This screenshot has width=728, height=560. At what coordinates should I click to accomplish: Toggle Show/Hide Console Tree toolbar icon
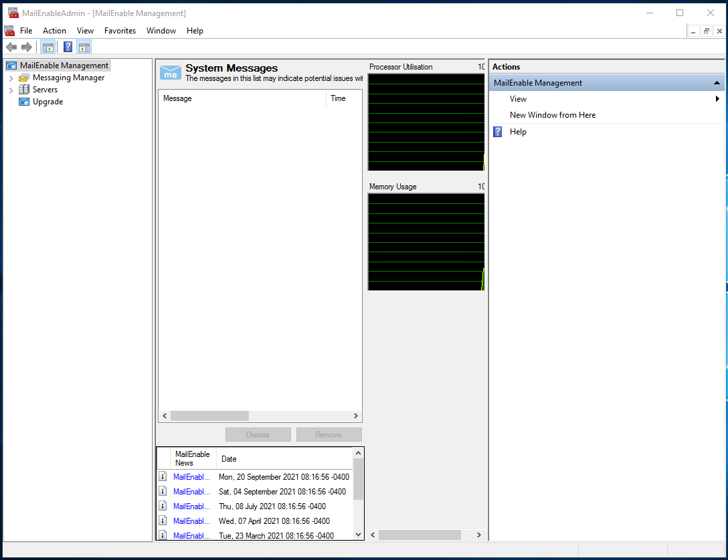[48, 47]
